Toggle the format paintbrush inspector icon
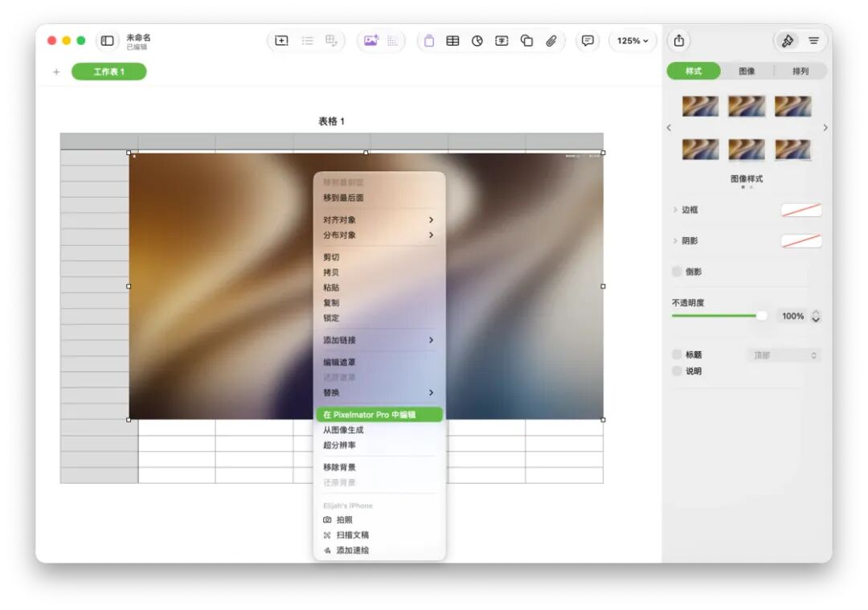This screenshot has height=610, width=868. pyautogui.click(x=787, y=40)
